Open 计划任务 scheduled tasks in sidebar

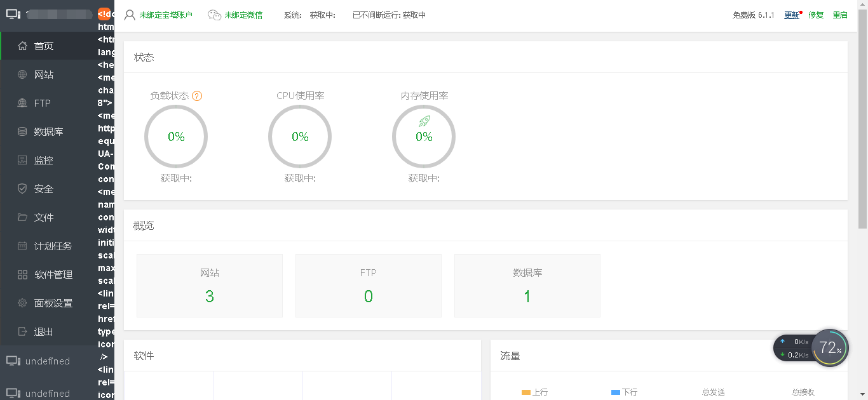[x=48, y=246]
